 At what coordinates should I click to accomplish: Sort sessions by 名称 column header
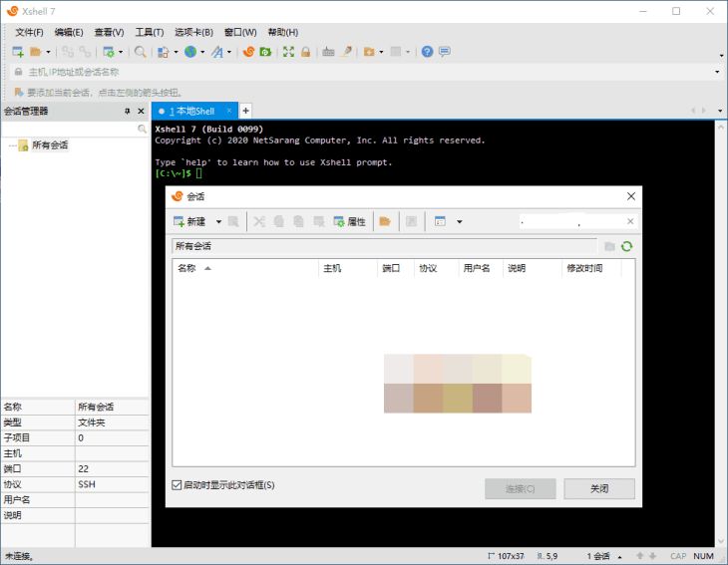245,268
